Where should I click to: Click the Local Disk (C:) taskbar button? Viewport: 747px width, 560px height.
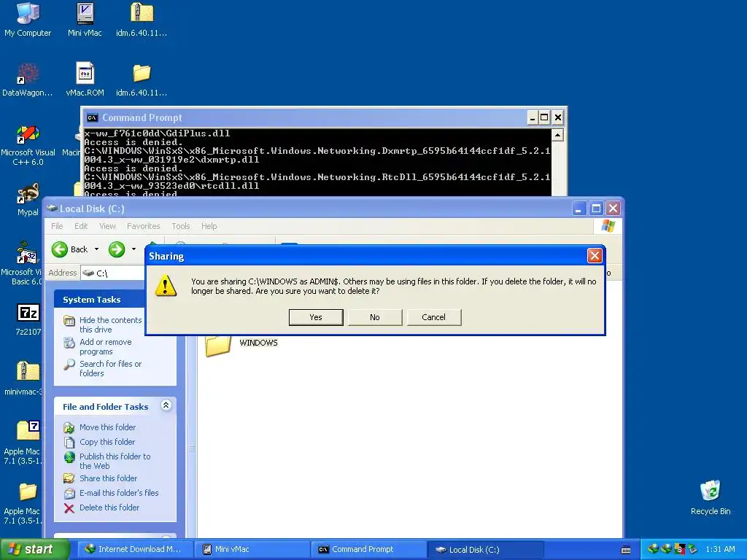pos(485,550)
